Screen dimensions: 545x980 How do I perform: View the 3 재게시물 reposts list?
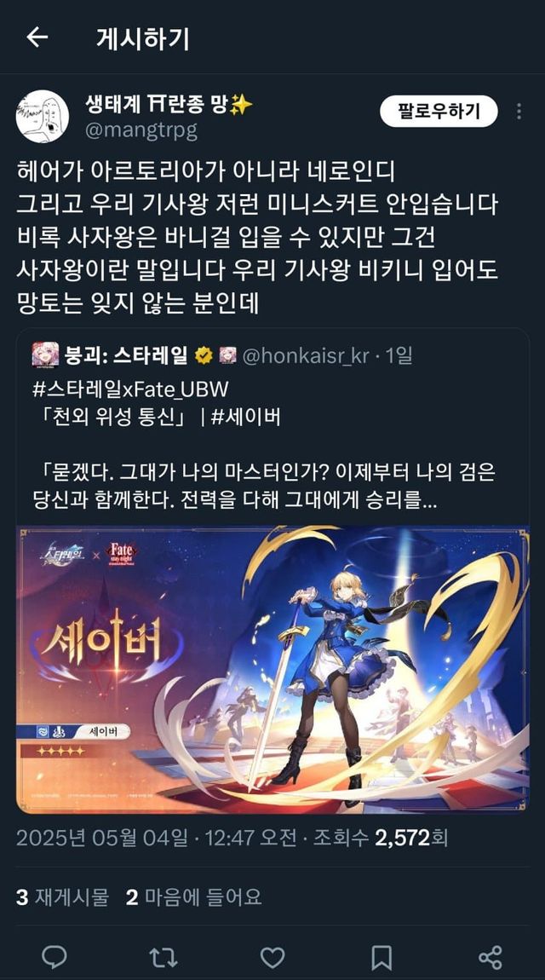pos(62,896)
